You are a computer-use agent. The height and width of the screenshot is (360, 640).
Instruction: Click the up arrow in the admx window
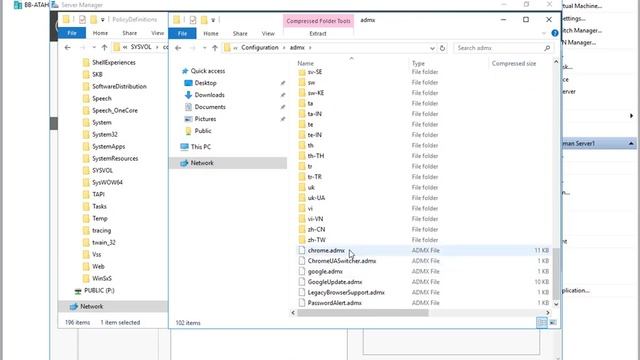click(x=215, y=48)
